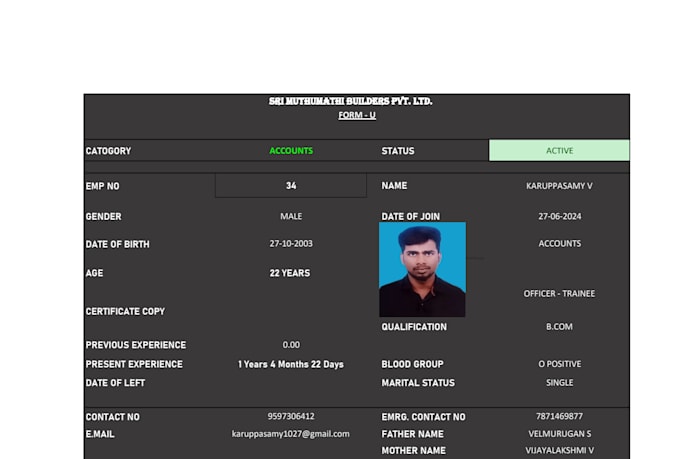
Task: Click the CONTACT NO label
Action: click(x=113, y=417)
